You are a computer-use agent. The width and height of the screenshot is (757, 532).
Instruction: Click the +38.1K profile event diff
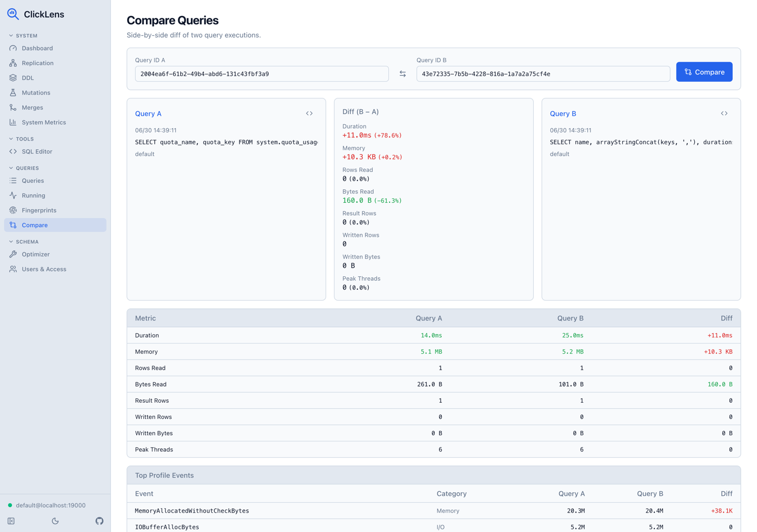tap(722, 511)
